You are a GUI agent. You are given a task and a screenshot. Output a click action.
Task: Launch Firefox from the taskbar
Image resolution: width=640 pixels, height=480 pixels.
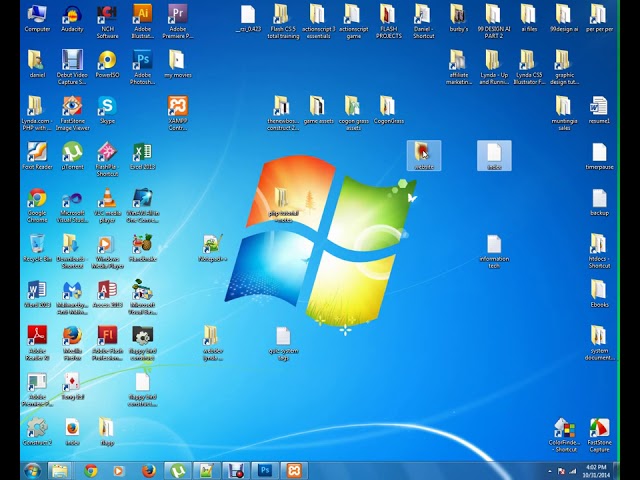tap(149, 471)
